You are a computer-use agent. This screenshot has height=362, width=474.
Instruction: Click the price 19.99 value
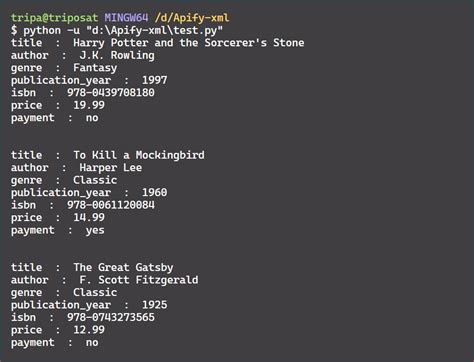(89, 105)
